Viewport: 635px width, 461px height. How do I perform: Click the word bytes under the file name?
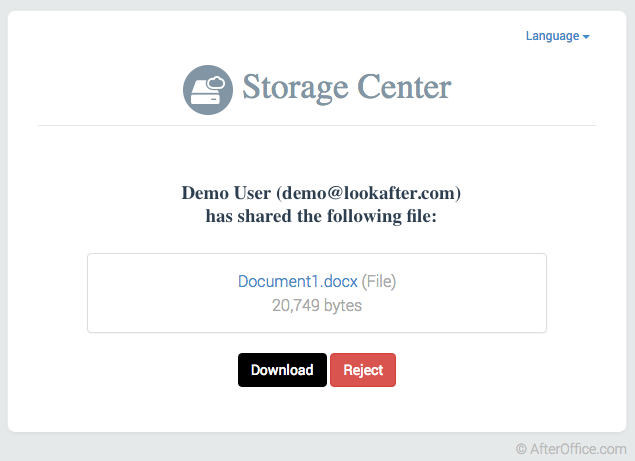(x=342, y=306)
